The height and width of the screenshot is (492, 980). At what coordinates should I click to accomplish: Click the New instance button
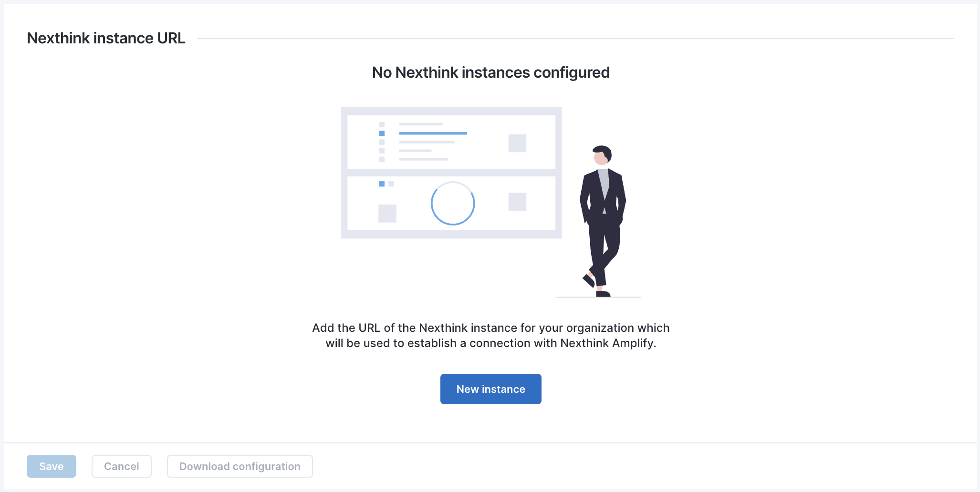[490, 389]
